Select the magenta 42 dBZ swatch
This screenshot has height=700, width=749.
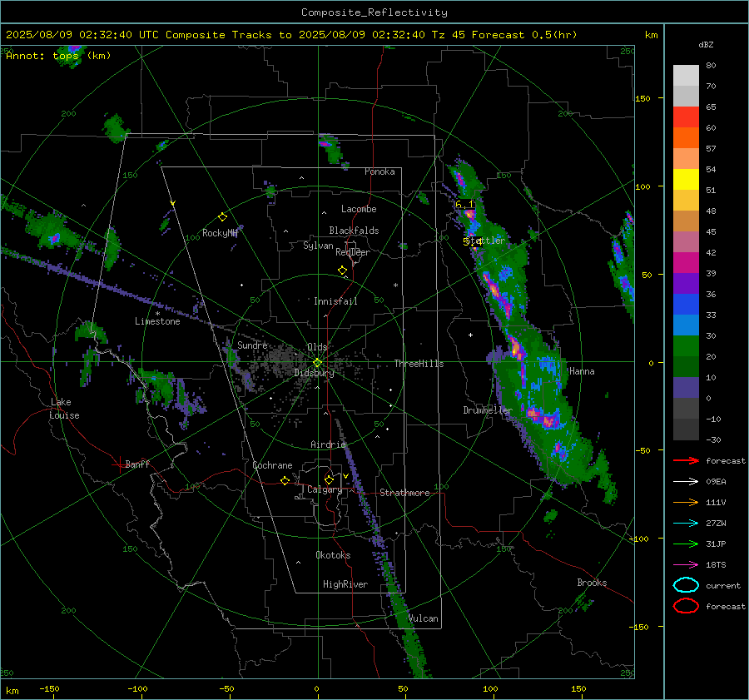point(686,263)
